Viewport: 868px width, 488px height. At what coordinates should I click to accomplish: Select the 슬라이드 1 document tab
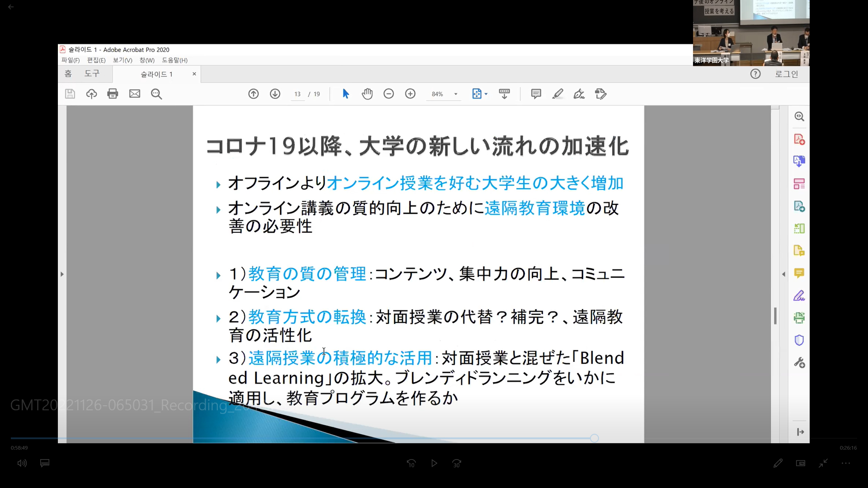[x=156, y=74]
